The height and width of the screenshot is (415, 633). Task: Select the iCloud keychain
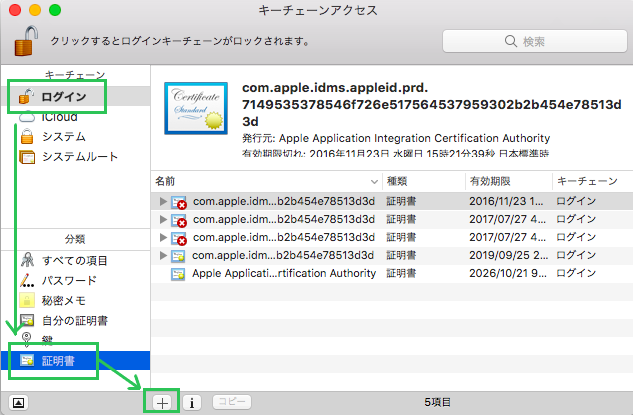[x=75, y=117]
